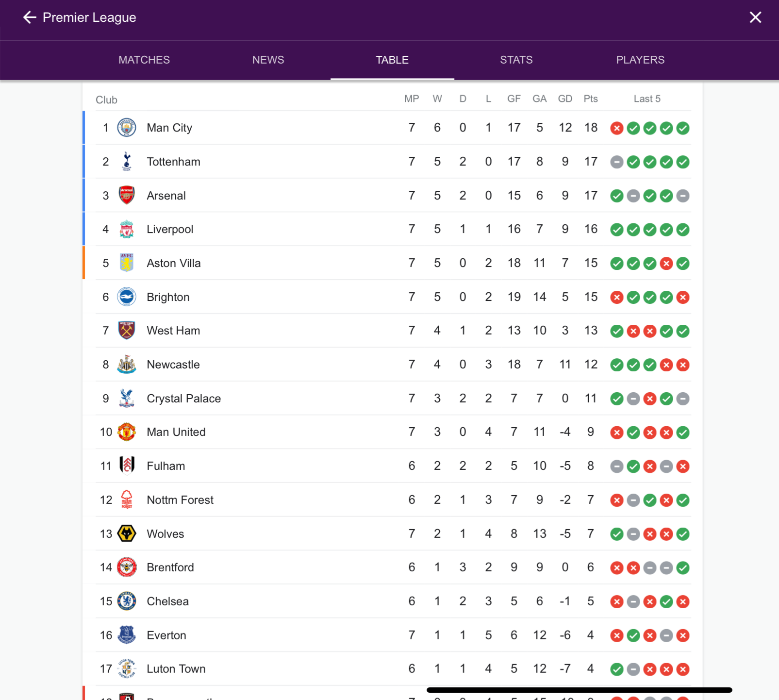
Task: Select the Crystal Palace team name
Action: [x=184, y=399]
